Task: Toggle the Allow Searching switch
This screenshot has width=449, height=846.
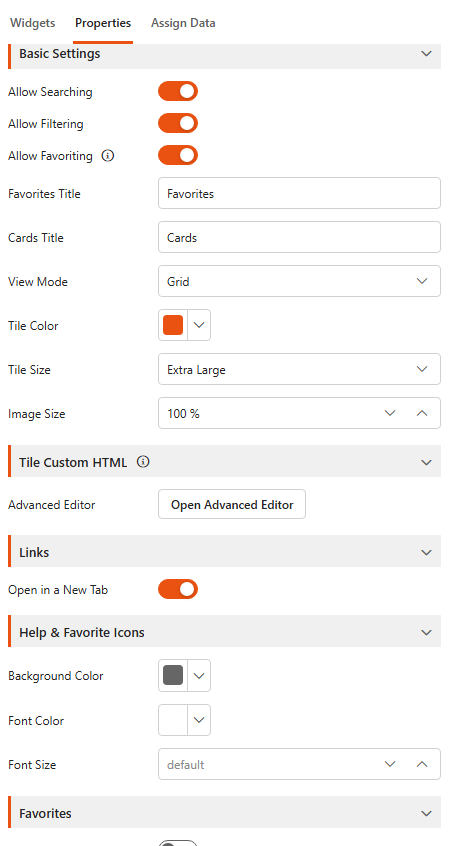Action: pyautogui.click(x=178, y=92)
